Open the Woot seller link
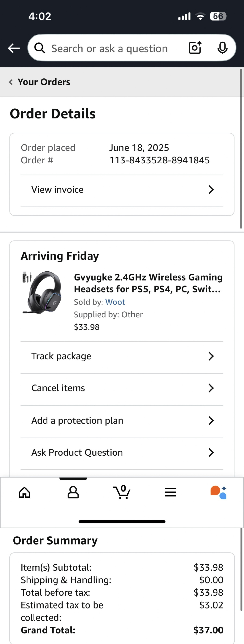Viewport: 244px width, 644px height. [115, 302]
